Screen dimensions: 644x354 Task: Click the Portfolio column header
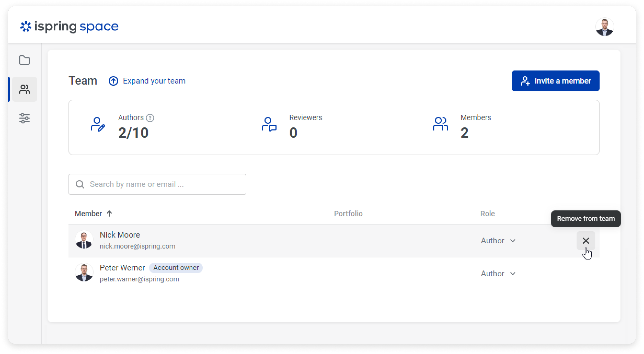point(348,214)
